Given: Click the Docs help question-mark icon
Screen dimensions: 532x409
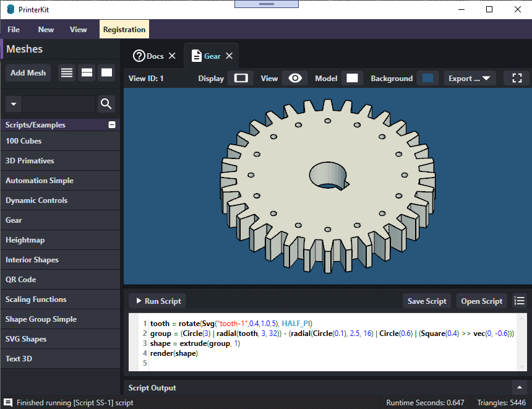Looking at the screenshot, I should coord(139,56).
